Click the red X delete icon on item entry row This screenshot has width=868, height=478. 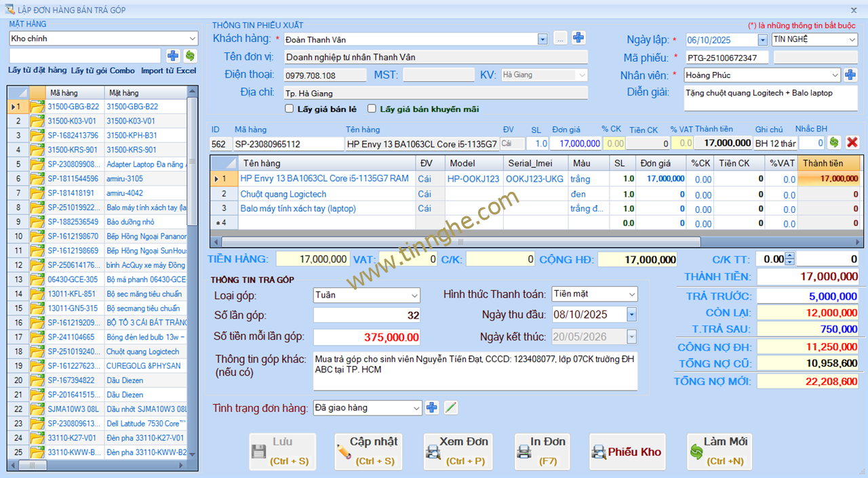(x=852, y=142)
